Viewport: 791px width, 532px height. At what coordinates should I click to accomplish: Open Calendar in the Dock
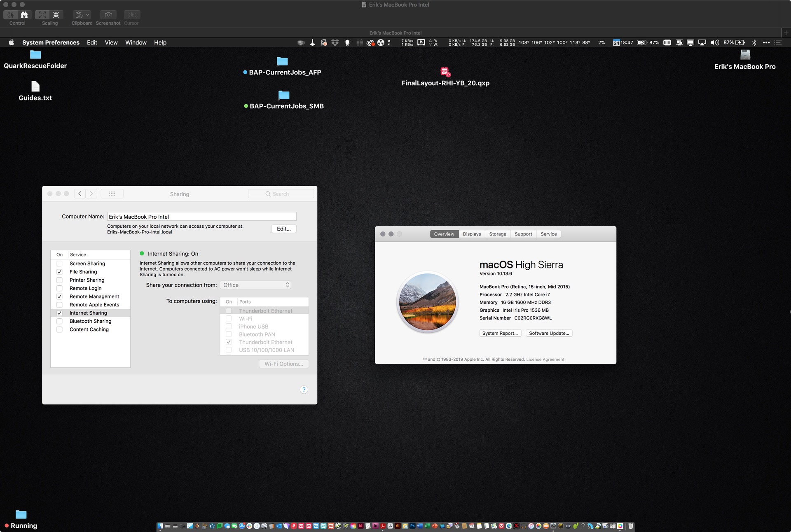pos(471,526)
